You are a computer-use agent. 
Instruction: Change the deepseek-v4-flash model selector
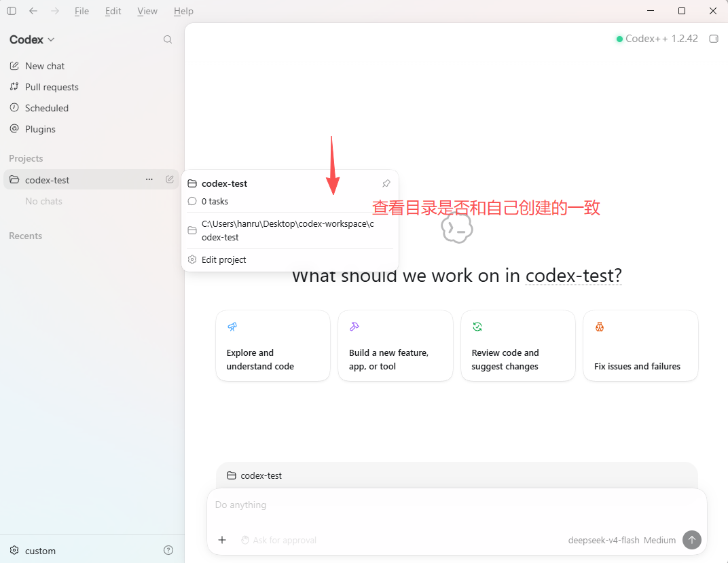[x=604, y=541]
